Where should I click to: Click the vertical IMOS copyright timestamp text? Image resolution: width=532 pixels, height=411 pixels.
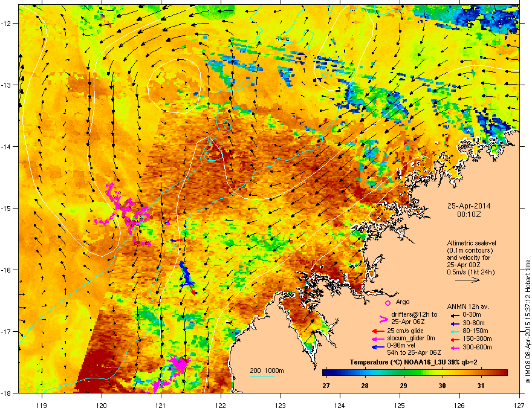[x=528, y=322]
